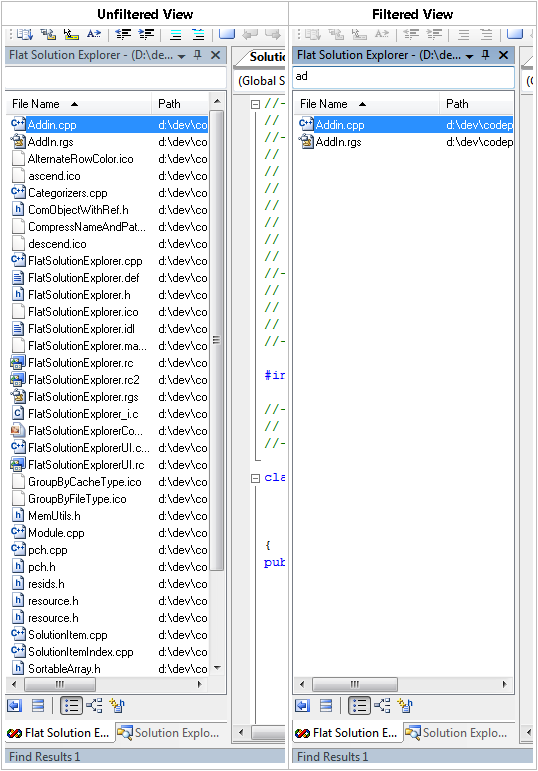The width and height of the screenshot is (538, 771).
Task: Click filter box containing 'ad'
Action: (x=404, y=77)
